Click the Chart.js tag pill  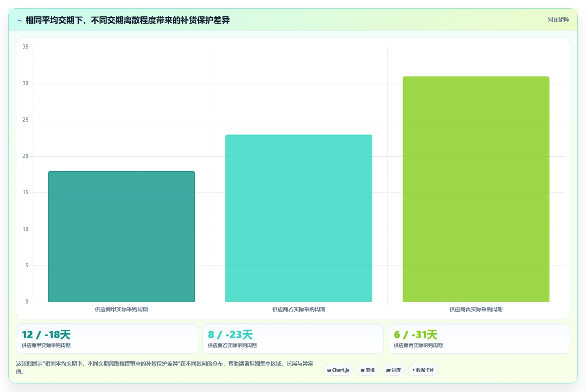338,370
